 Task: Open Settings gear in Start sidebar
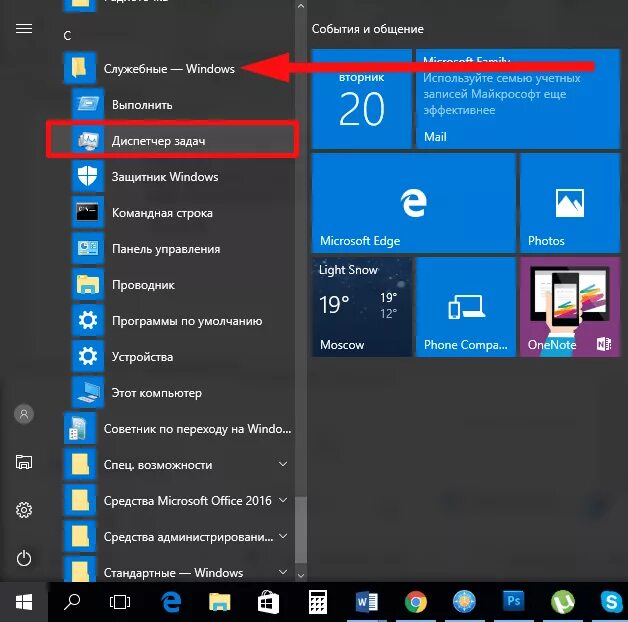tap(24, 510)
